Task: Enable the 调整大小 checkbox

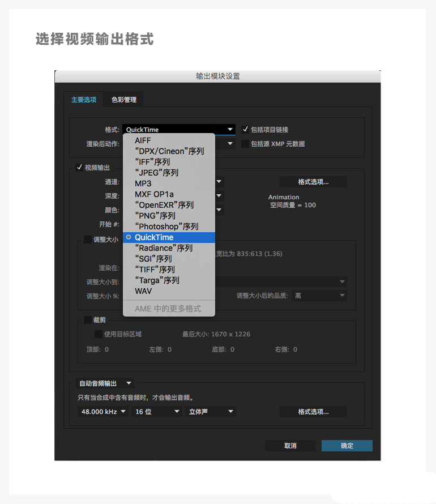Action: pyautogui.click(x=87, y=240)
